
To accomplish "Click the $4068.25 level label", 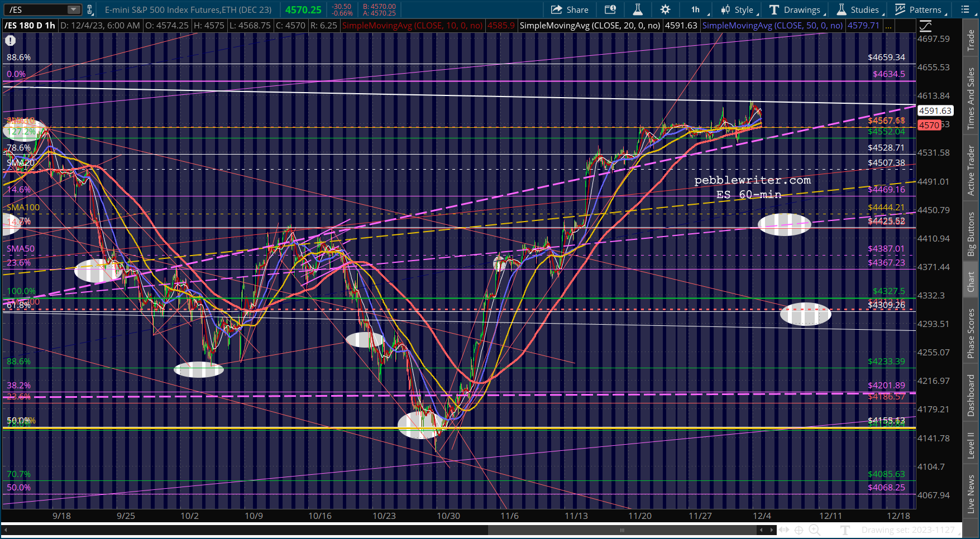I will coord(887,488).
